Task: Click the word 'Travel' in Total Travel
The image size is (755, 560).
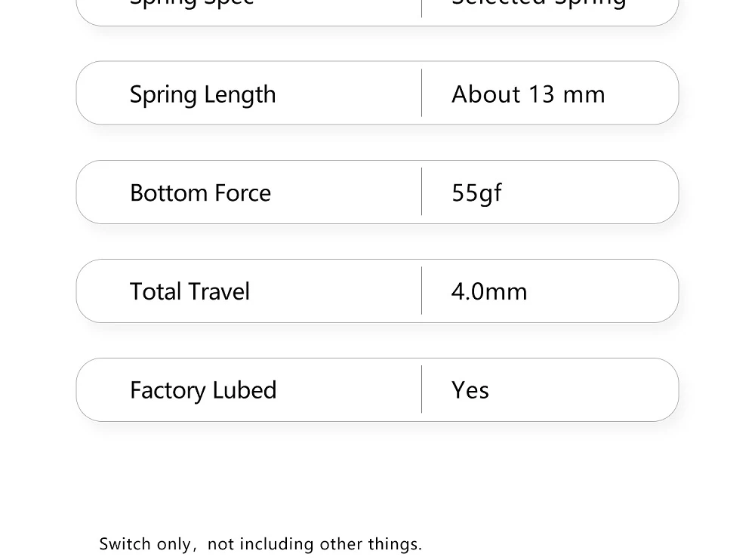Action: click(x=219, y=292)
